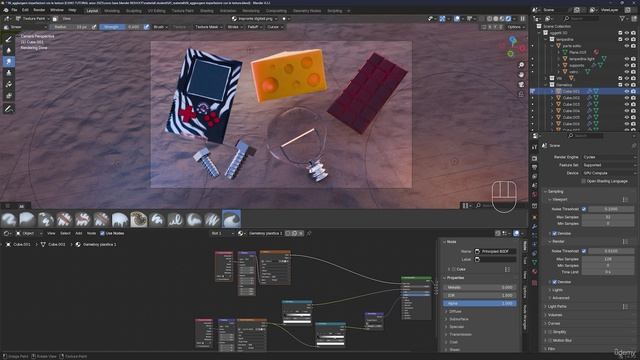
Task: Click the Alpha slider in node properties
Action: (x=480, y=304)
